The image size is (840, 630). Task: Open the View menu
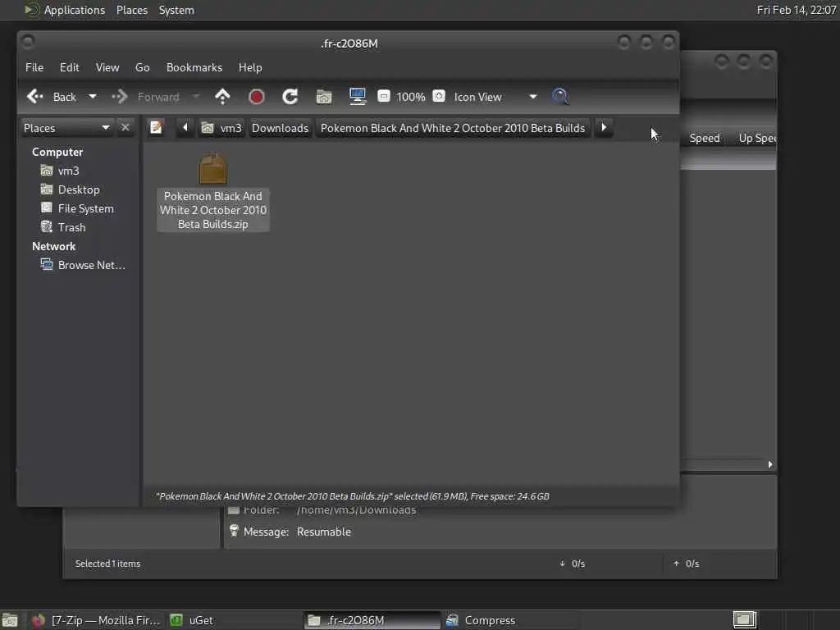pos(107,67)
